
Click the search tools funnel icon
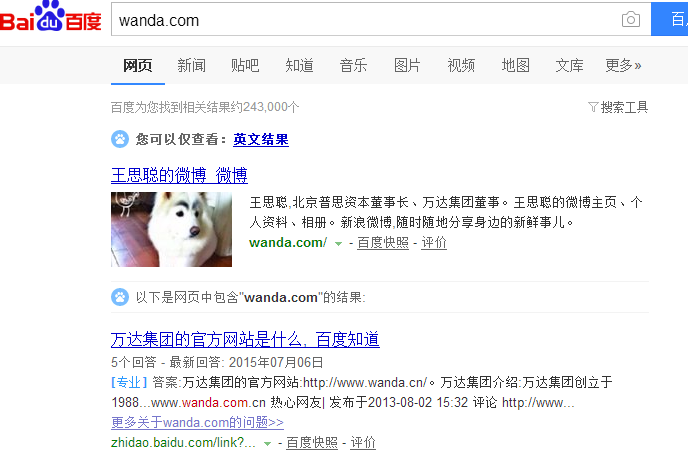coord(593,107)
